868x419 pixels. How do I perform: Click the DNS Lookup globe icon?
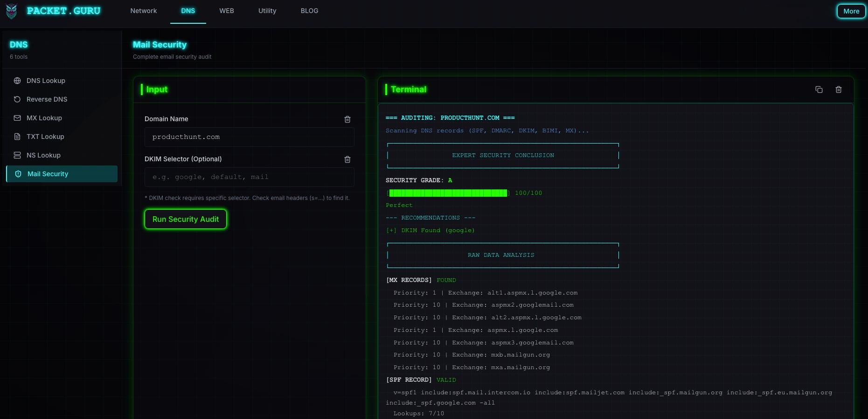(17, 81)
